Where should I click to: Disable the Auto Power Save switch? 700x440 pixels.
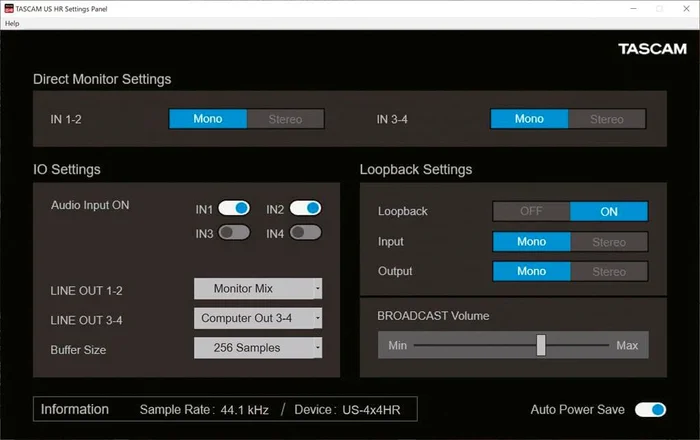650,409
